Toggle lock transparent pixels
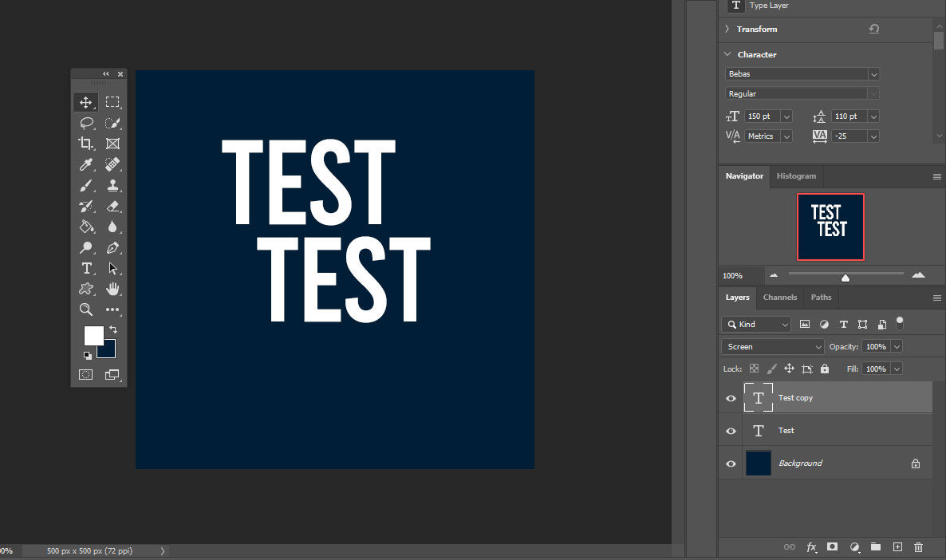Image resolution: width=946 pixels, height=560 pixels. 754,369
